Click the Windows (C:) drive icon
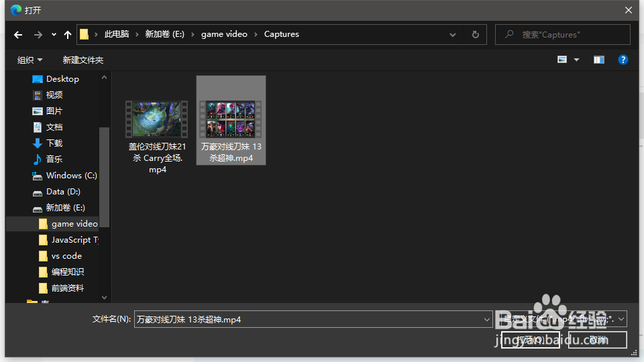This screenshot has height=362, width=644. [38, 176]
